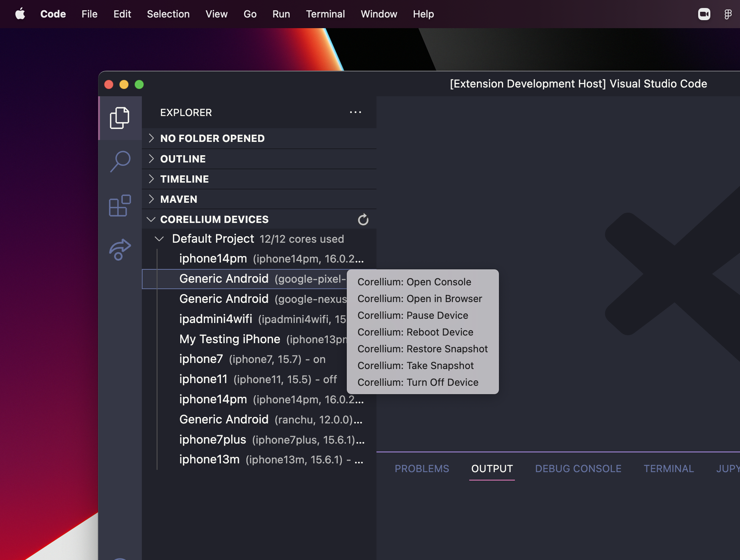Open Explorer more actions ellipsis
The height and width of the screenshot is (560, 740).
[x=355, y=112]
